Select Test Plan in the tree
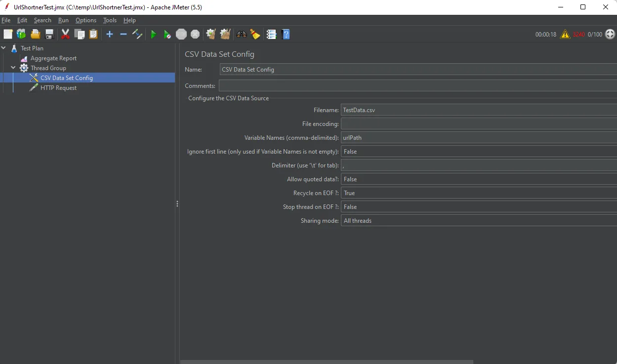The width and height of the screenshot is (617, 364). [x=32, y=48]
